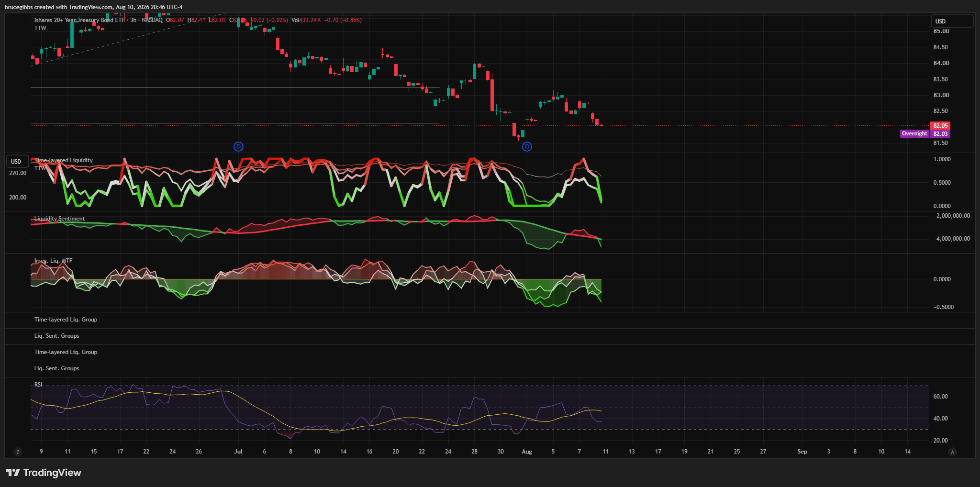Click the 84.00 price axis label
This screenshot has width=980, height=487.
pyautogui.click(x=941, y=63)
